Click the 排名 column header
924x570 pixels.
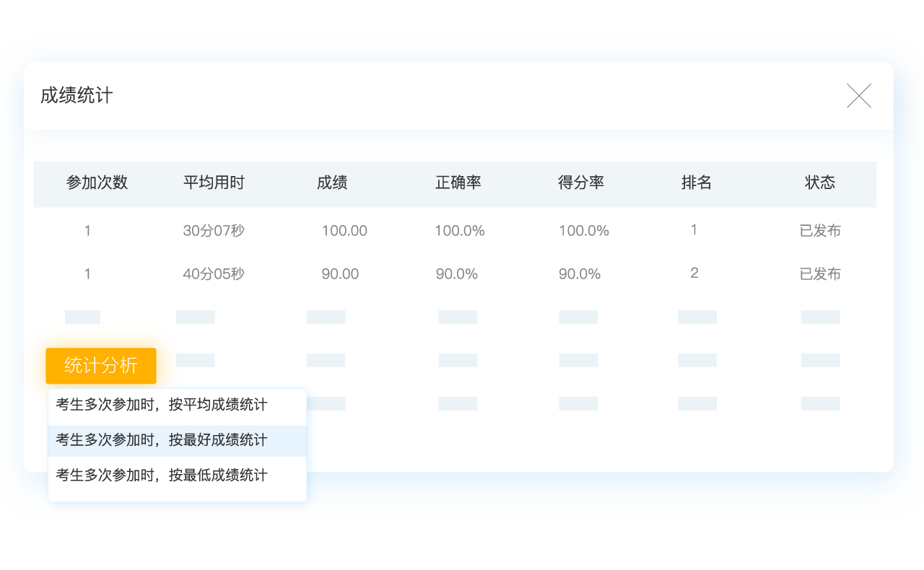pos(697,183)
